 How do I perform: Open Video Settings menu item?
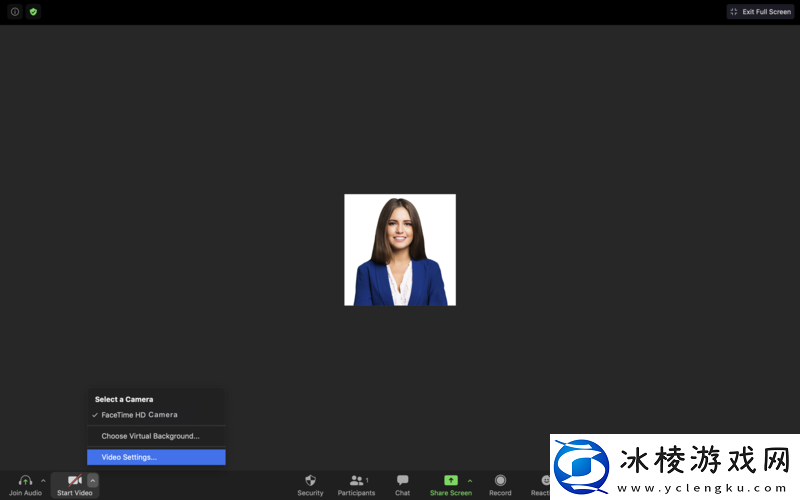(x=129, y=457)
